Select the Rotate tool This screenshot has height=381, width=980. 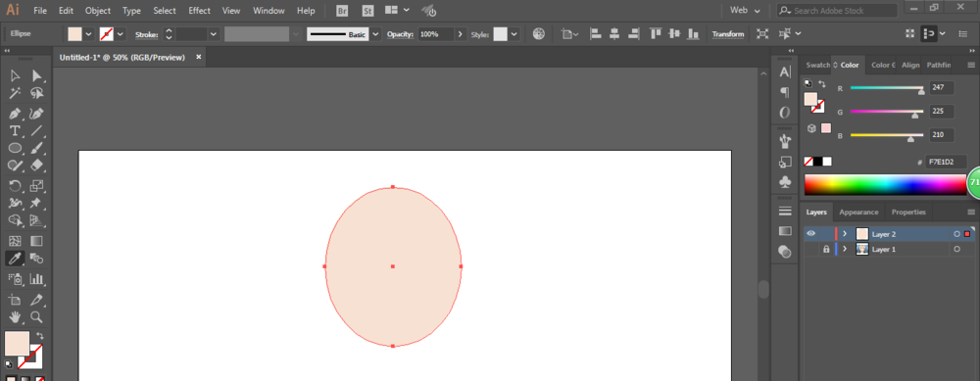coord(15,186)
